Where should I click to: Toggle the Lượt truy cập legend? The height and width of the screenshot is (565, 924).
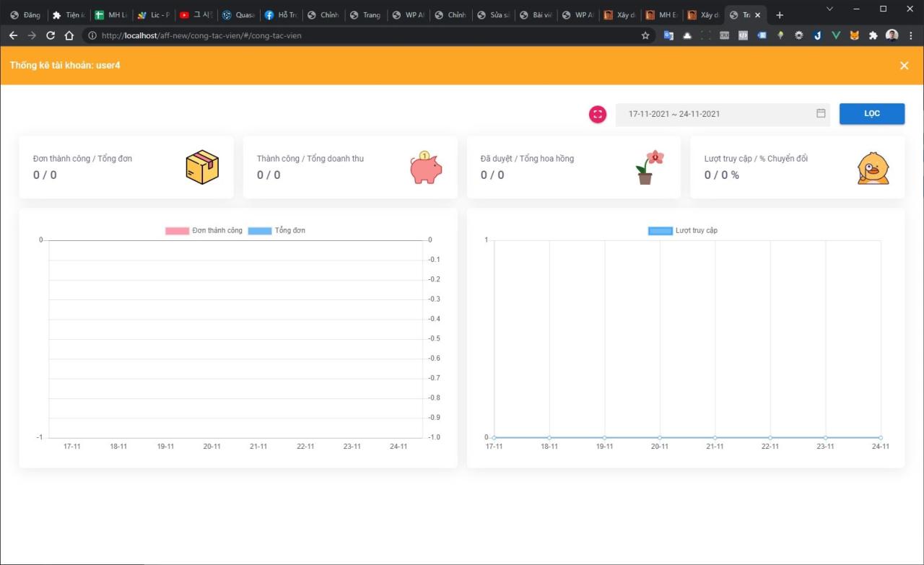click(683, 231)
